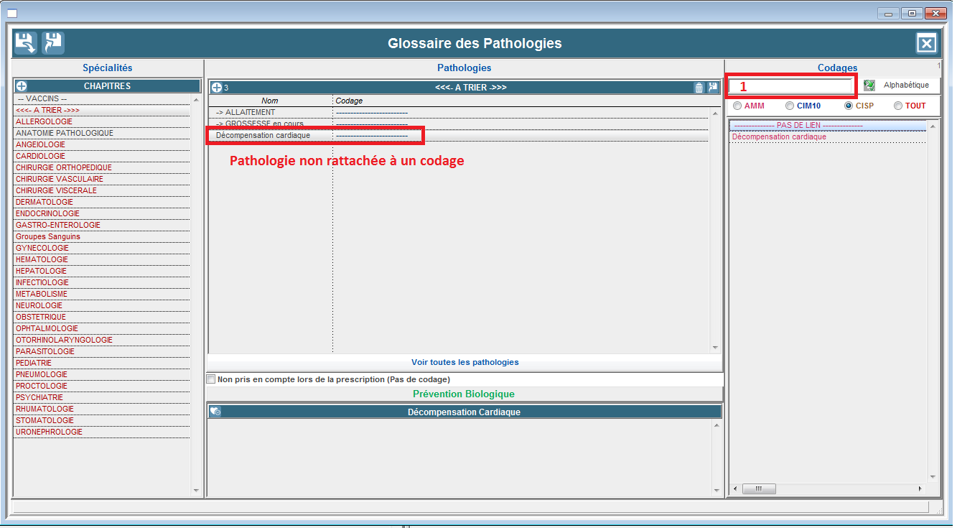Click 'Voir toutes les pathologies' link
The height and width of the screenshot is (528, 980).
click(x=465, y=362)
